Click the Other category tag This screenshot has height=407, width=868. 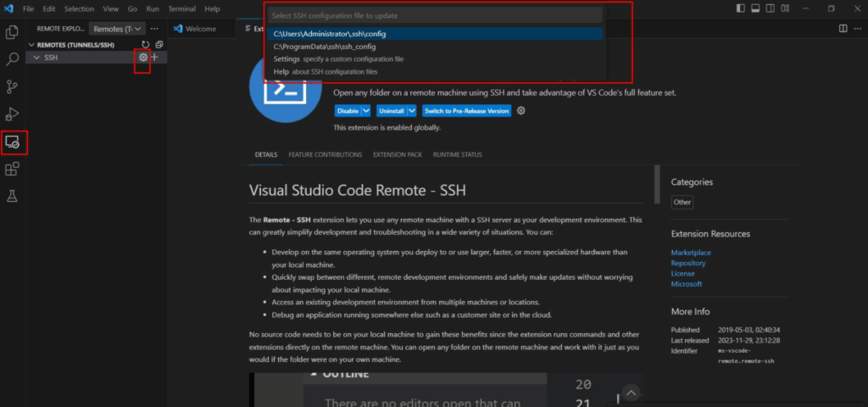click(x=682, y=202)
